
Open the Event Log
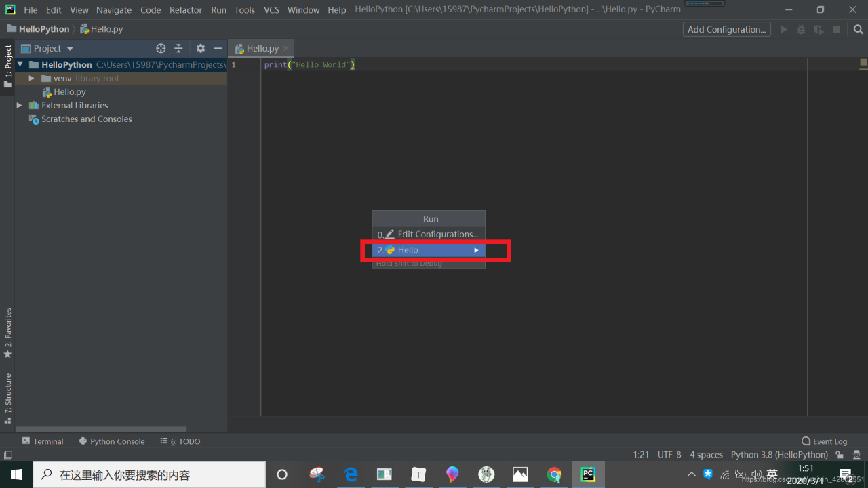824,441
